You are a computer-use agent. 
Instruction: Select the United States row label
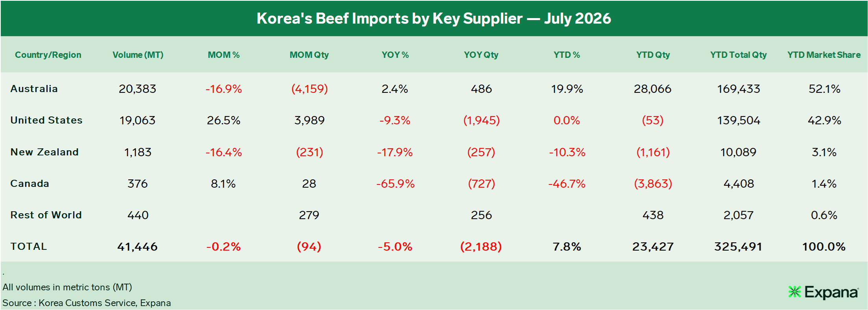click(46, 120)
